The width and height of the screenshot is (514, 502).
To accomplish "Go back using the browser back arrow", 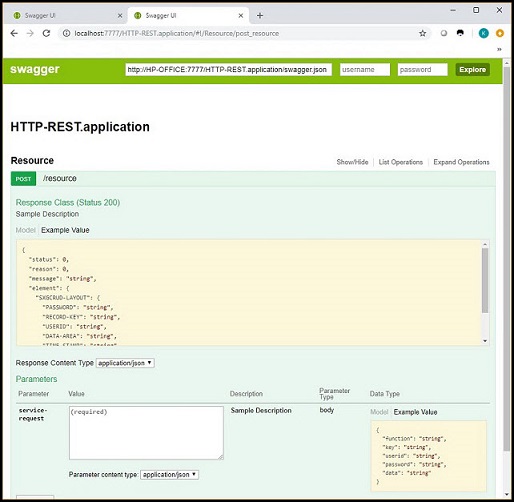I will (14, 33).
